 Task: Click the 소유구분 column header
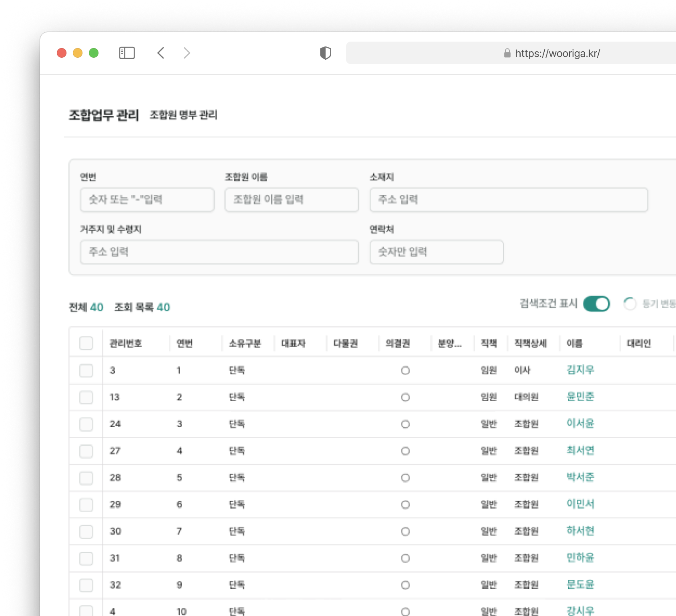(x=244, y=343)
